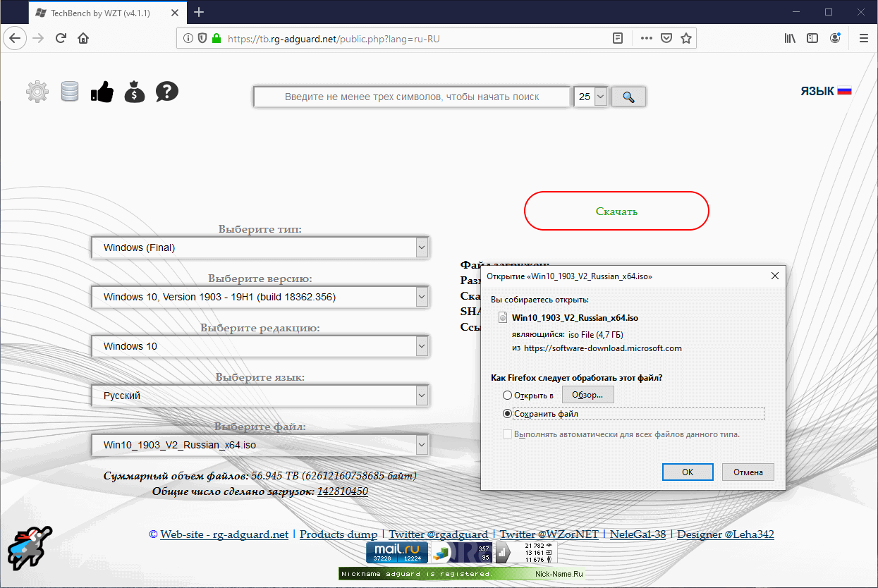Open the donation money bag icon

[134, 91]
